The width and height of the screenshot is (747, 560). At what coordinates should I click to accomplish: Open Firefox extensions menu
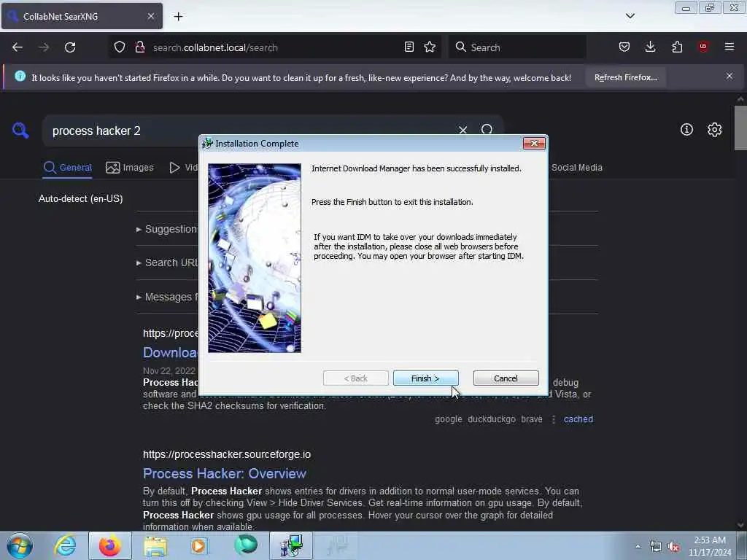click(677, 47)
